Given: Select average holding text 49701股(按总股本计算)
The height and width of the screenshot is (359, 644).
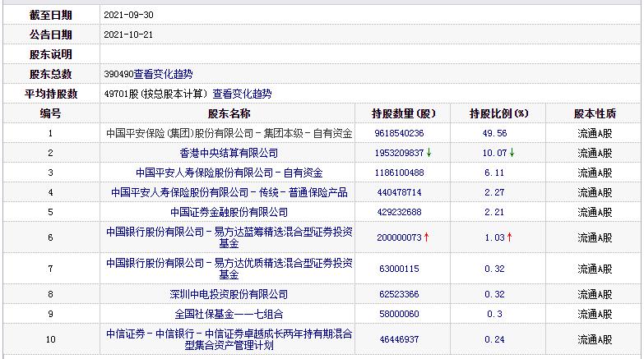Looking at the screenshot, I should coord(155,94).
